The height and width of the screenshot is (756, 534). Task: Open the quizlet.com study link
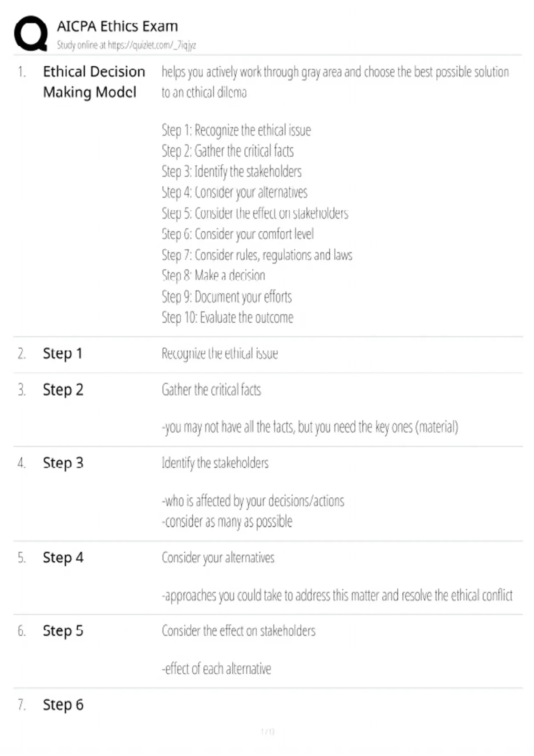(152, 45)
